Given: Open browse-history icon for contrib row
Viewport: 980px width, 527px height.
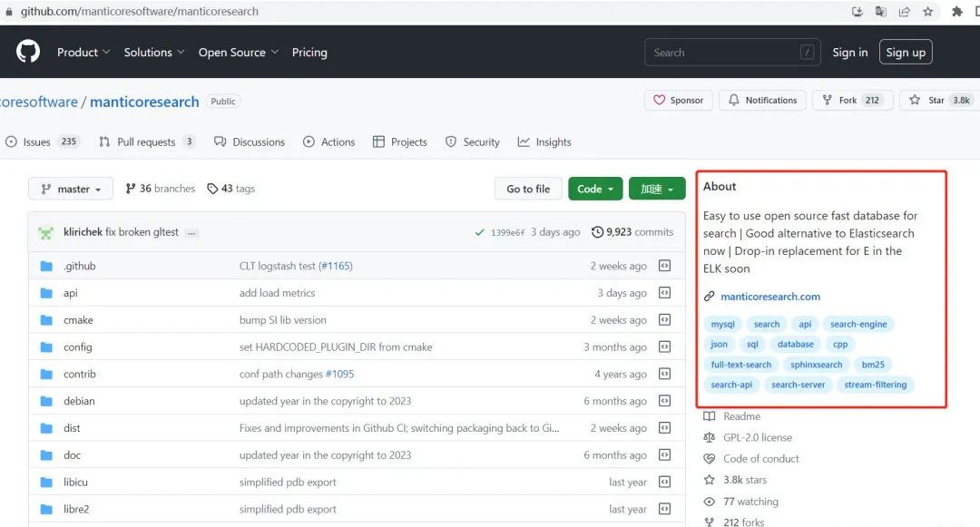Looking at the screenshot, I should click(x=665, y=374).
